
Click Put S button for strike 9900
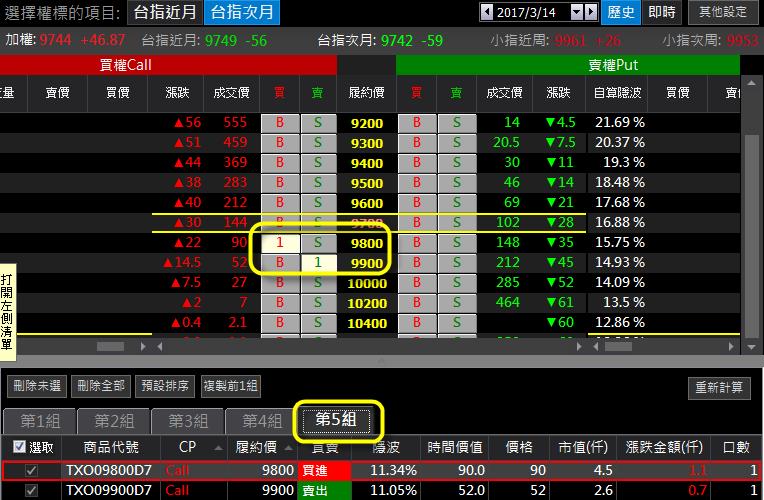[457, 263]
